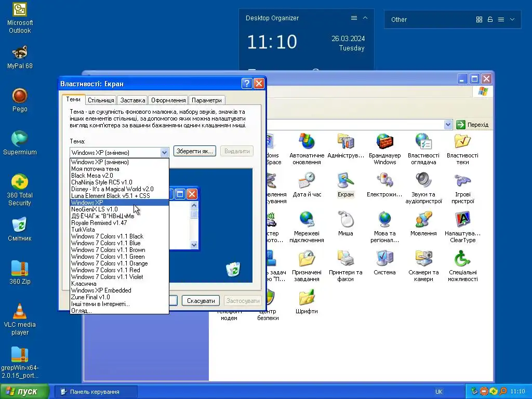Image resolution: width=532 pixels, height=399 pixels.
Task: Open 360 Zip desktop icon
Action: (x=20, y=272)
